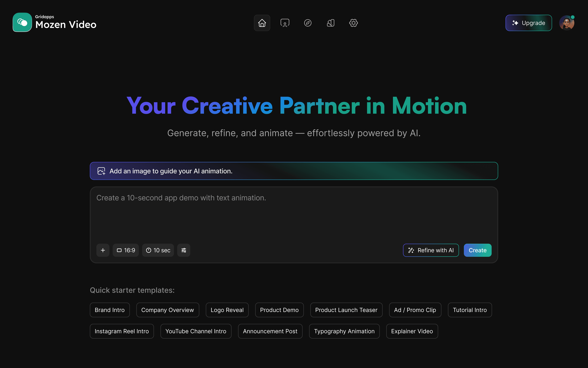Select the Announcement Post template
588x368 pixels.
[270, 331]
